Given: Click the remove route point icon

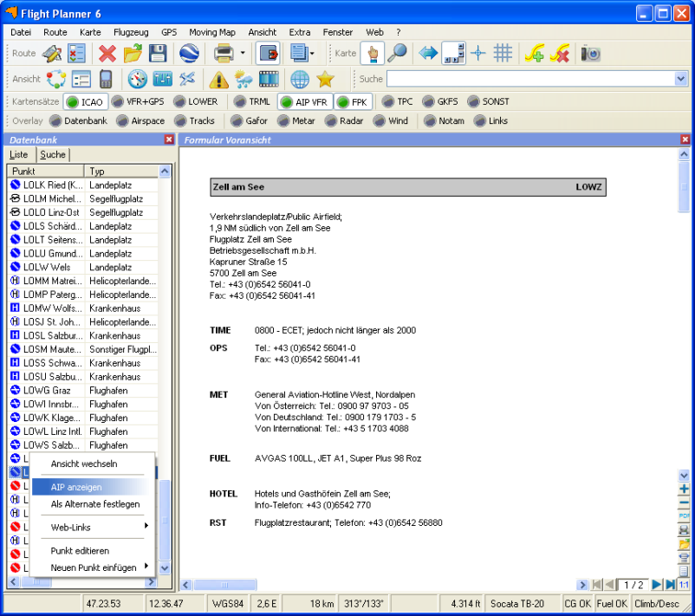Looking at the screenshot, I should (559, 54).
